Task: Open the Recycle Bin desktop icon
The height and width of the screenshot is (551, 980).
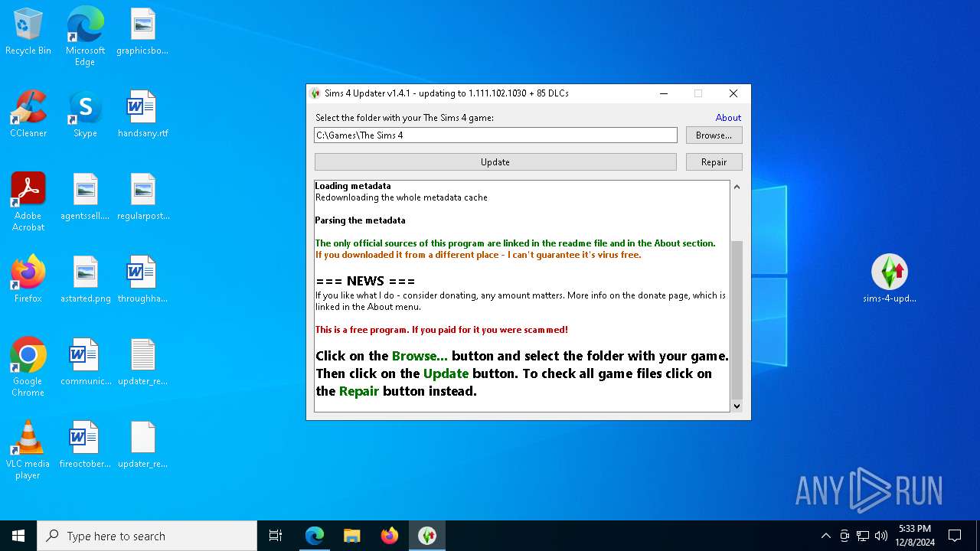Action: 28,32
